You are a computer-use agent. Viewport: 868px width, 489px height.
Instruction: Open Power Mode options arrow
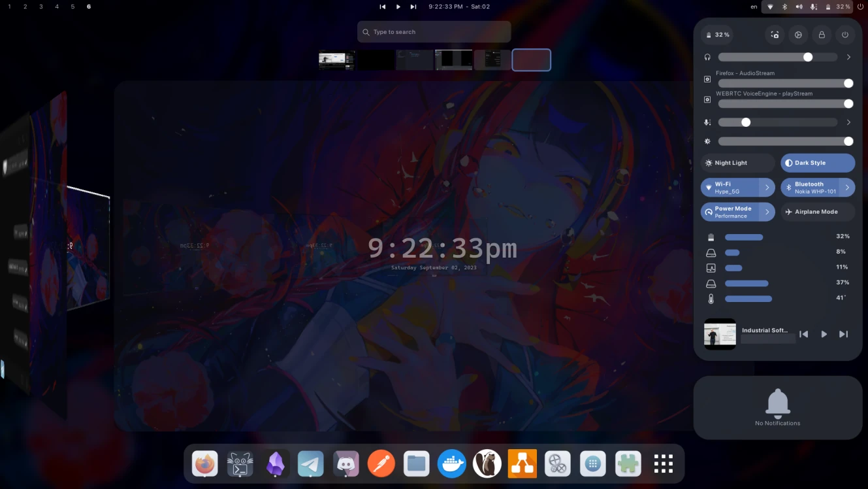coord(767,212)
